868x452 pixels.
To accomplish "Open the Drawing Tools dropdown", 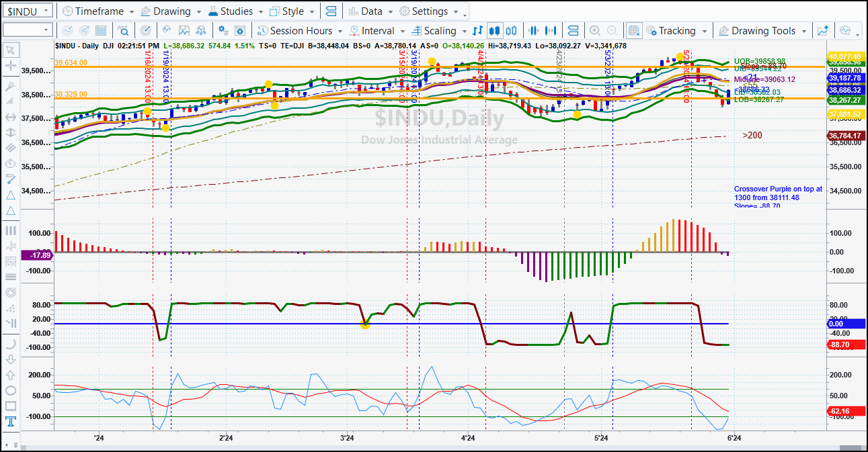I will click(x=763, y=31).
